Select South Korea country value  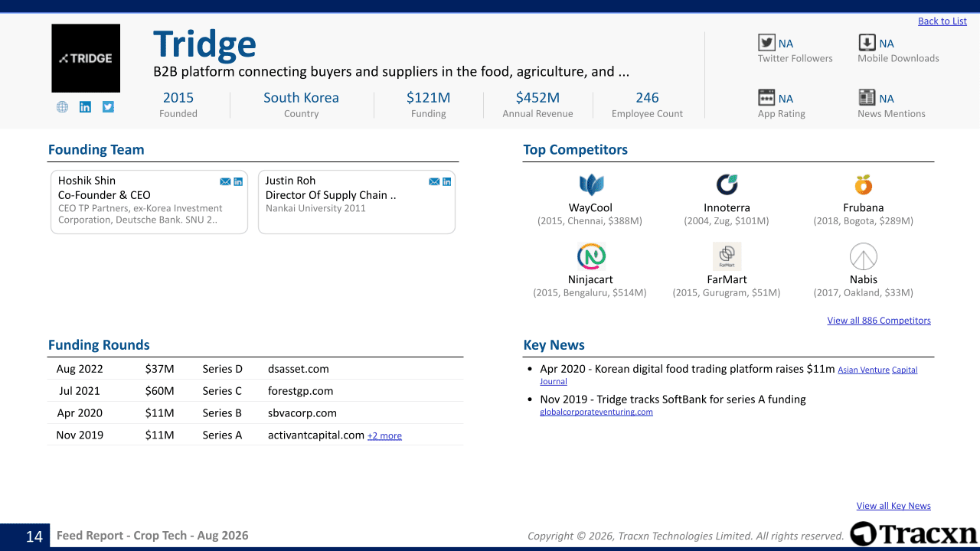pos(301,98)
